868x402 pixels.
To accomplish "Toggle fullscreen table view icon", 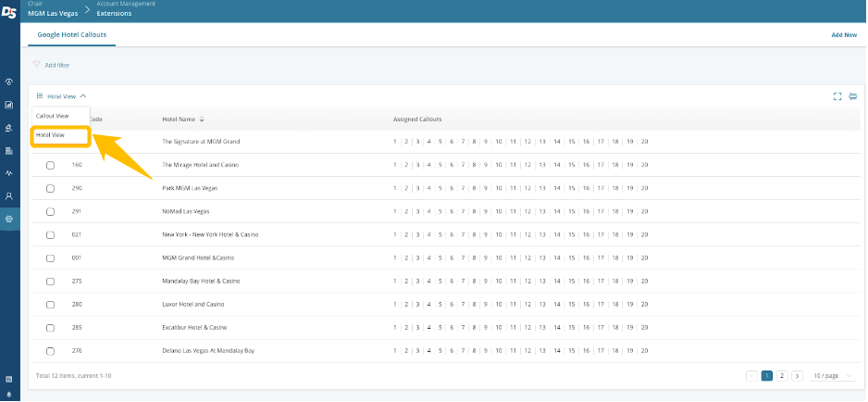I will (837, 96).
